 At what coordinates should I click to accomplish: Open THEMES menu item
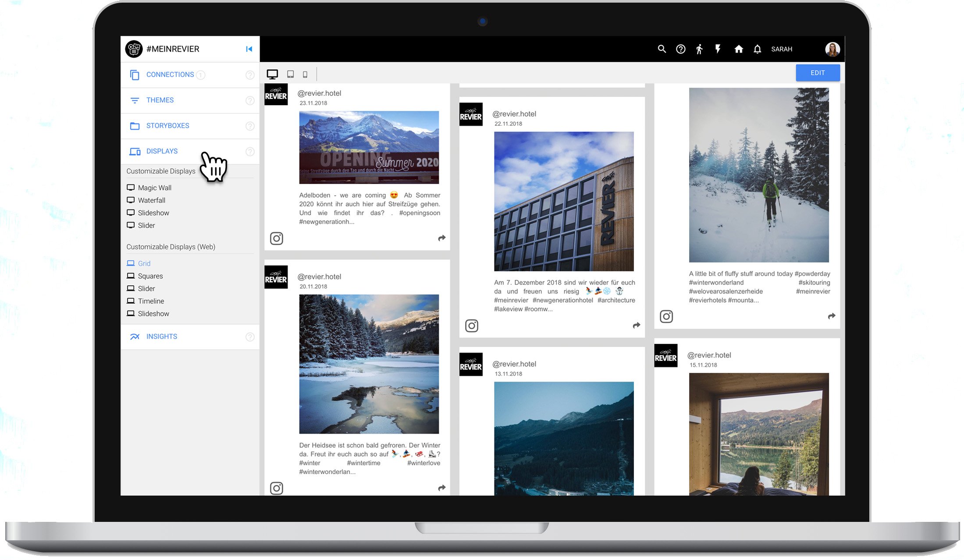[190, 100]
